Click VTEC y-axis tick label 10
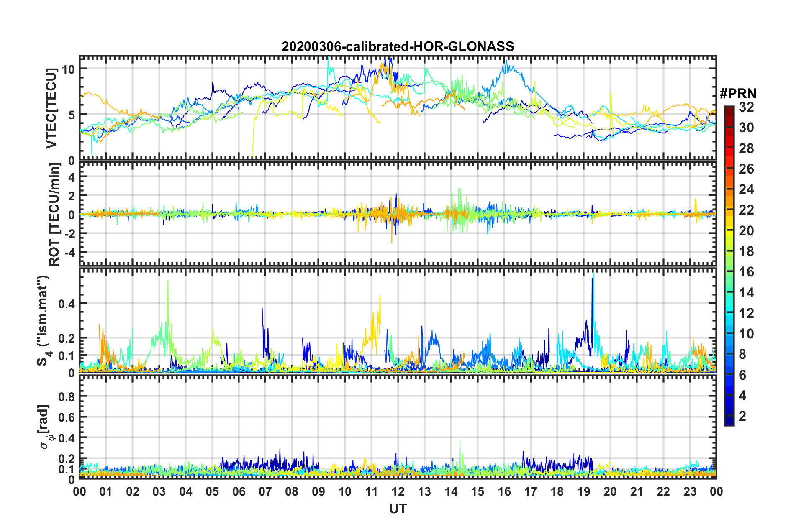796x532 pixels. coord(68,69)
